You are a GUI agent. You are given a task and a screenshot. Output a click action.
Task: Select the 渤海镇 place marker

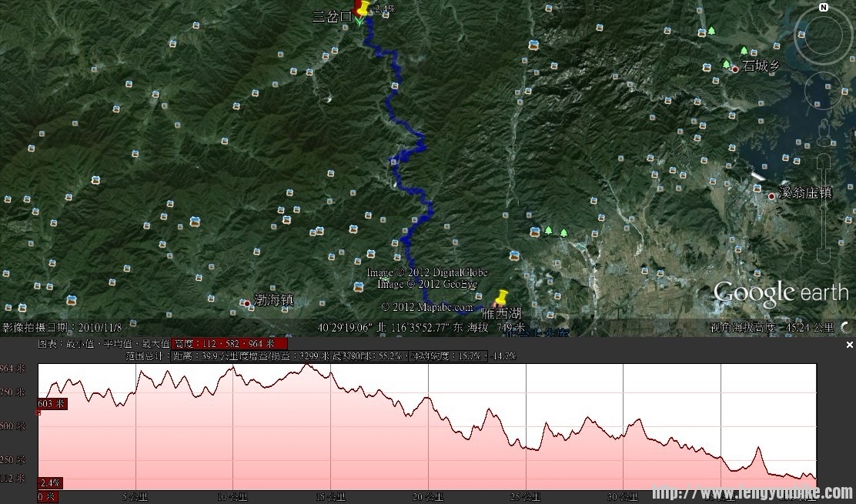pos(246,304)
